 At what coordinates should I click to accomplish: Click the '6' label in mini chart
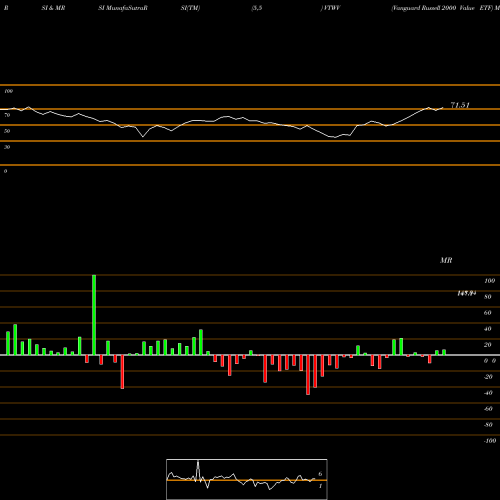point(320,474)
